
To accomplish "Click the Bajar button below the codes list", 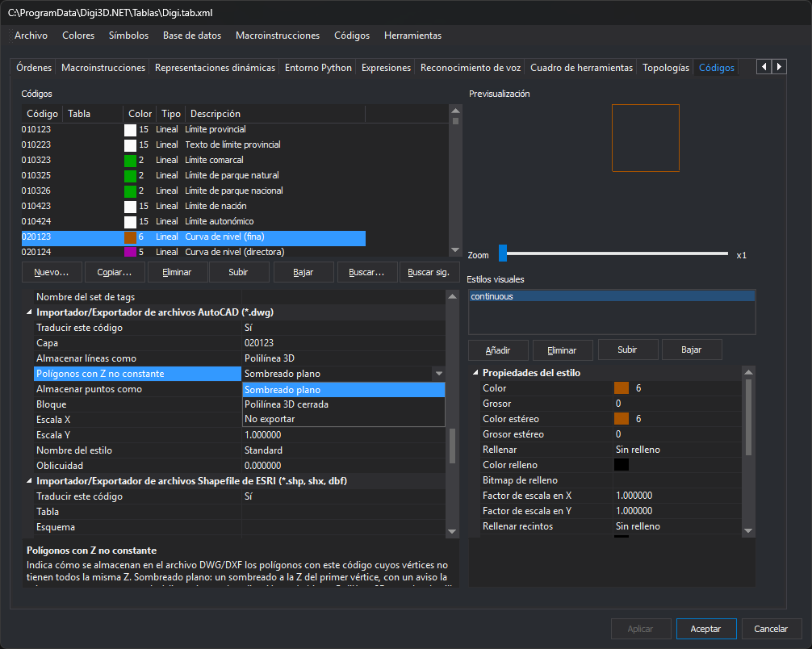I will click(x=303, y=273).
